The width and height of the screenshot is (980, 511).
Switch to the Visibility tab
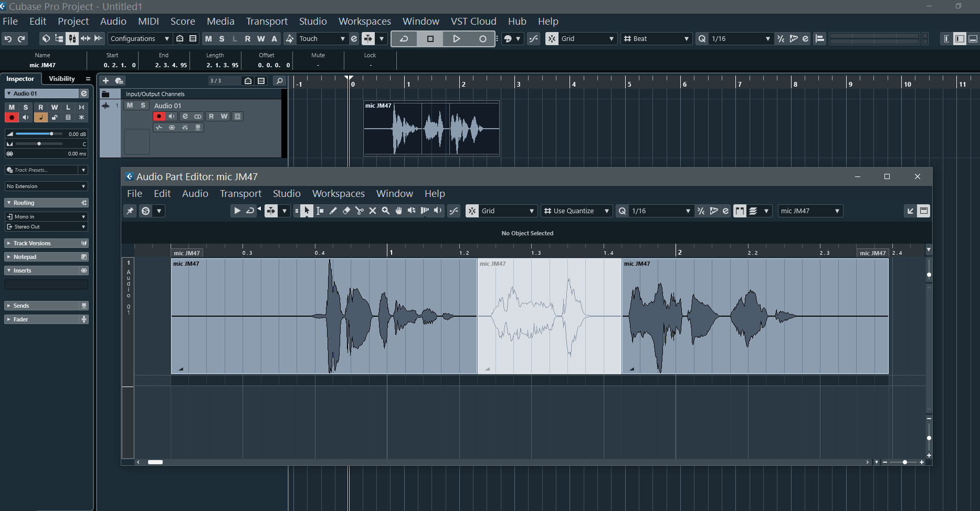point(62,79)
